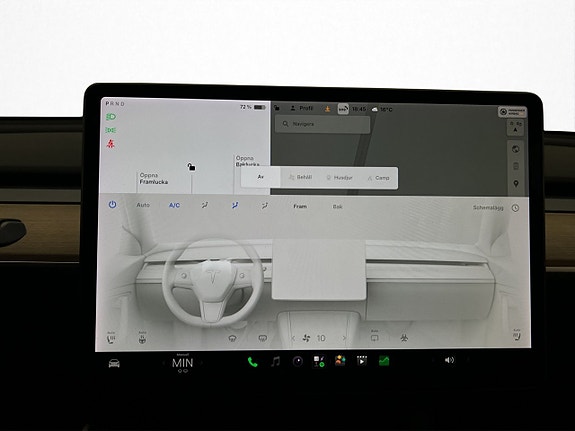Open the dashcam app icon
The image size is (575, 431).
(x=297, y=362)
